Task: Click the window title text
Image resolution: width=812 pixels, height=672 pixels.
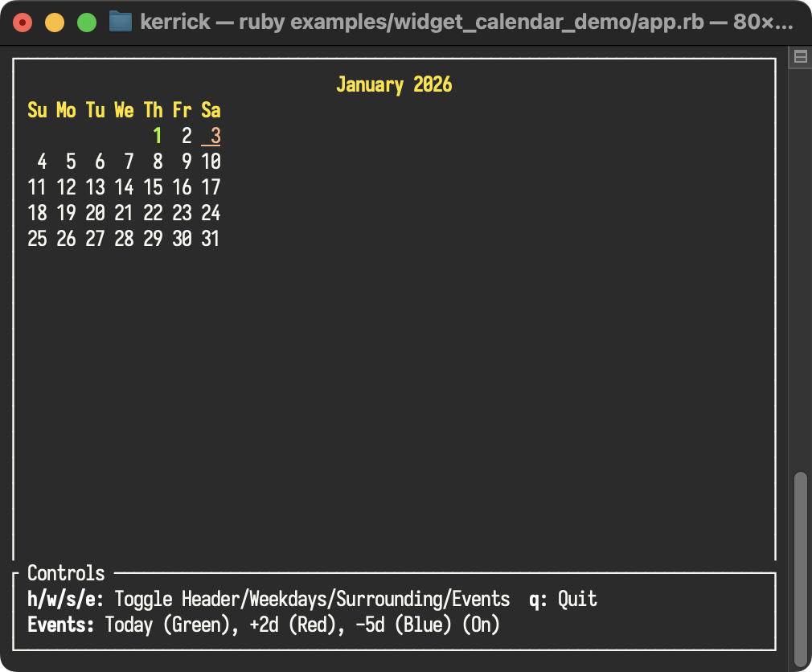Action: point(466,23)
